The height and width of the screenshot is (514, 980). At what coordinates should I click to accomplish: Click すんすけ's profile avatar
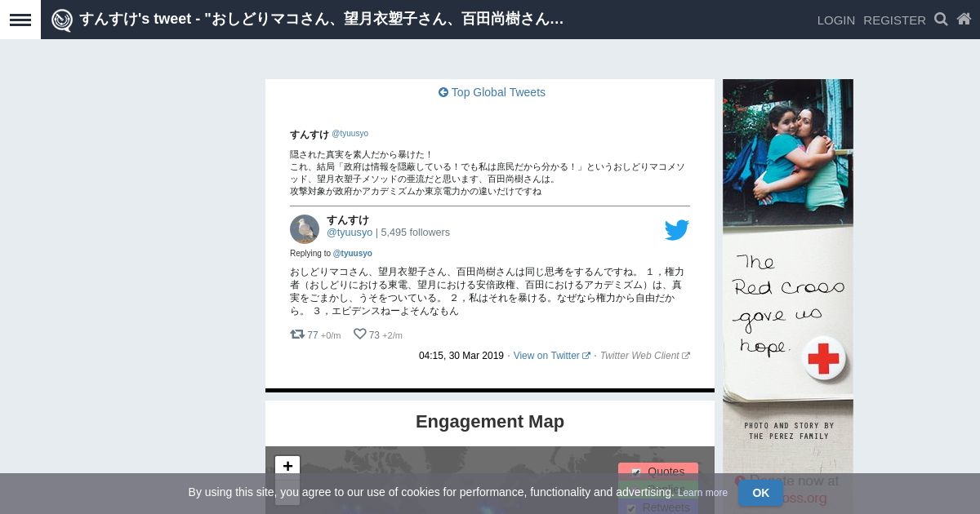(x=305, y=229)
